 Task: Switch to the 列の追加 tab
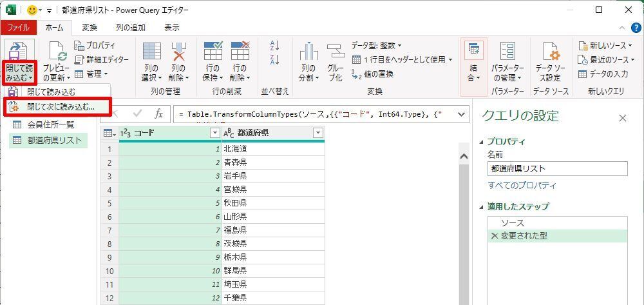pos(131,28)
